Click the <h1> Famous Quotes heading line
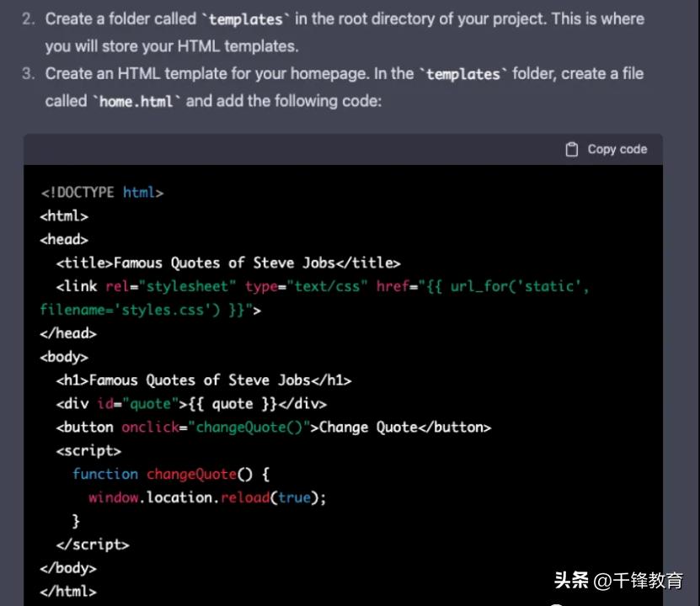The image size is (700, 606). [203, 380]
